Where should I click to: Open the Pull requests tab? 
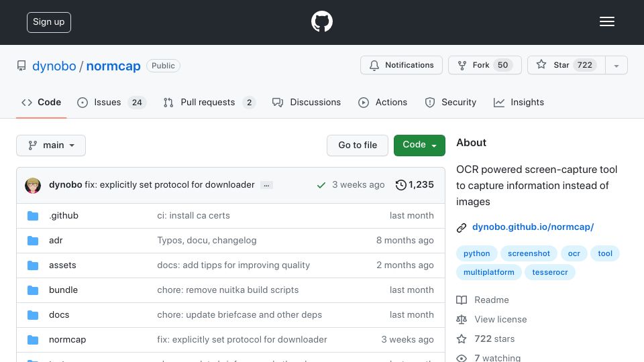[x=209, y=102]
